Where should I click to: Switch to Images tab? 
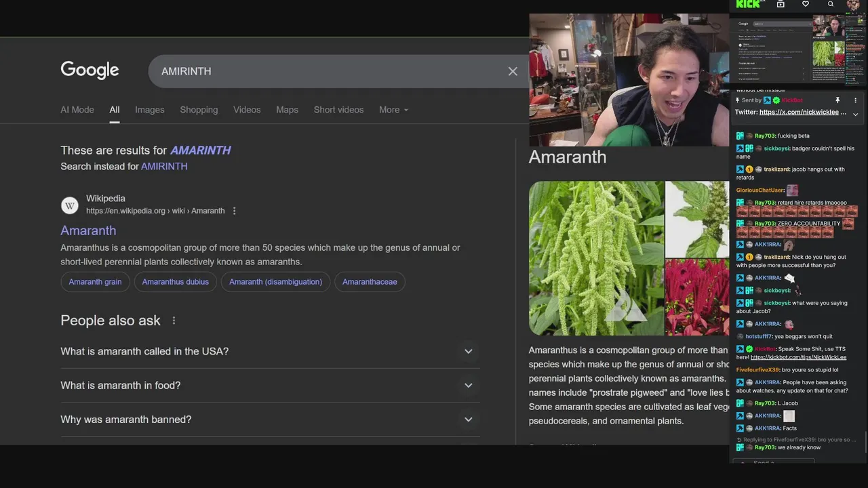[150, 110]
